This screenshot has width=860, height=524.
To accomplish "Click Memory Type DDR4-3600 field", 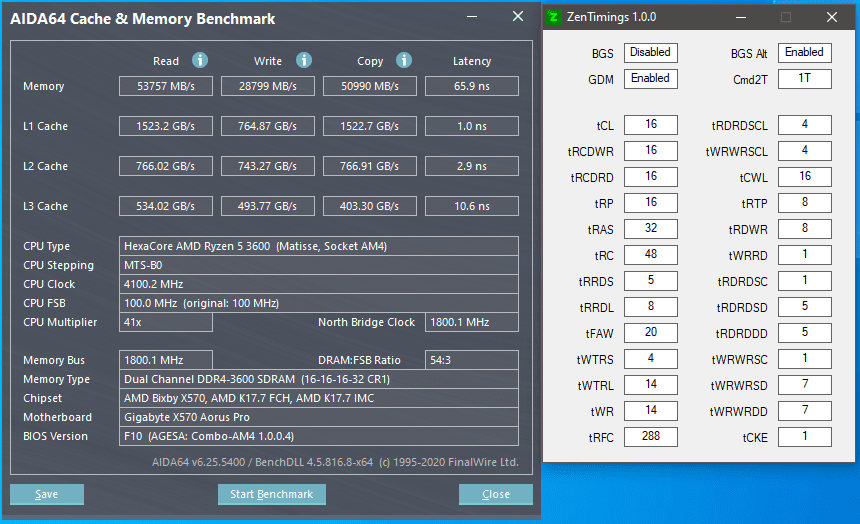I will pos(319,379).
